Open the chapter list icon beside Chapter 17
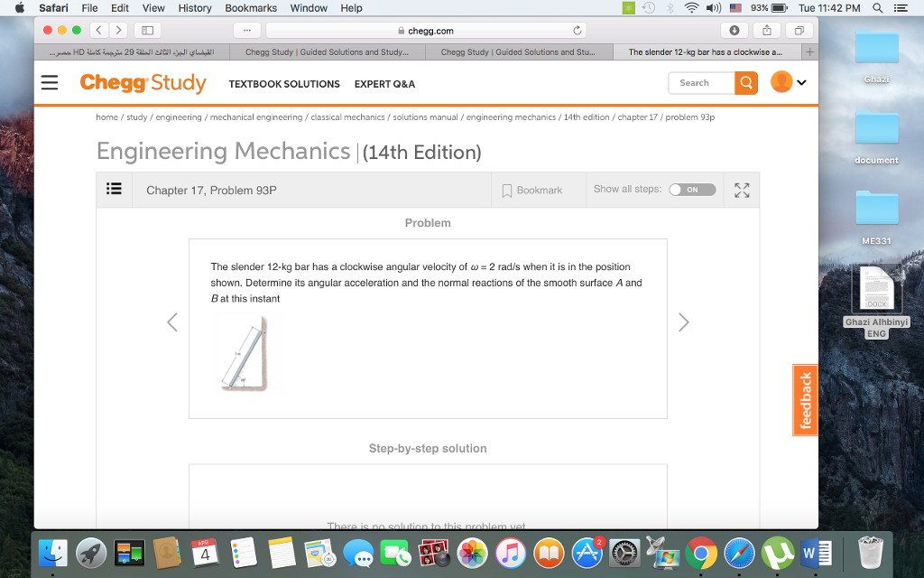 [x=114, y=189]
